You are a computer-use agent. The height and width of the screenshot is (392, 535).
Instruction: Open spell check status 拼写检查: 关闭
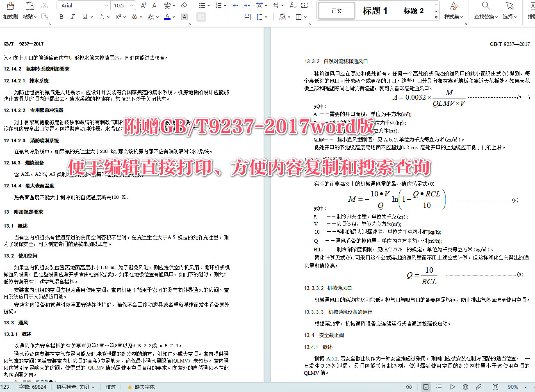(x=75, y=387)
